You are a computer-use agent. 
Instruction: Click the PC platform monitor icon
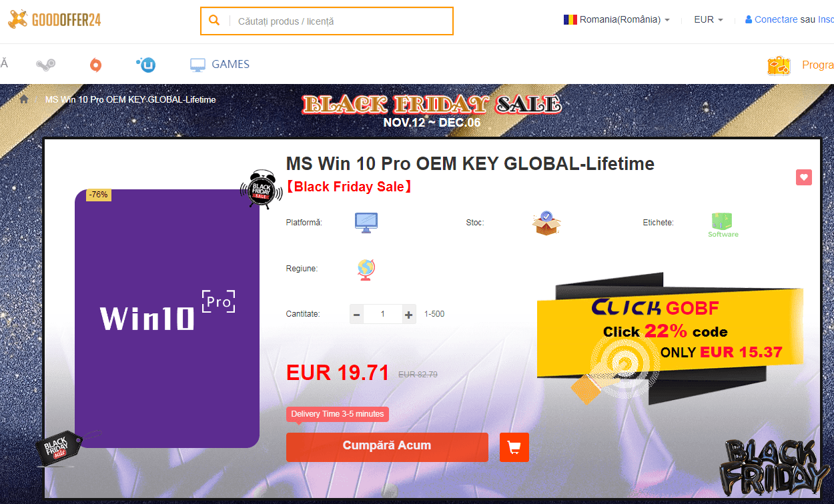pos(366,223)
